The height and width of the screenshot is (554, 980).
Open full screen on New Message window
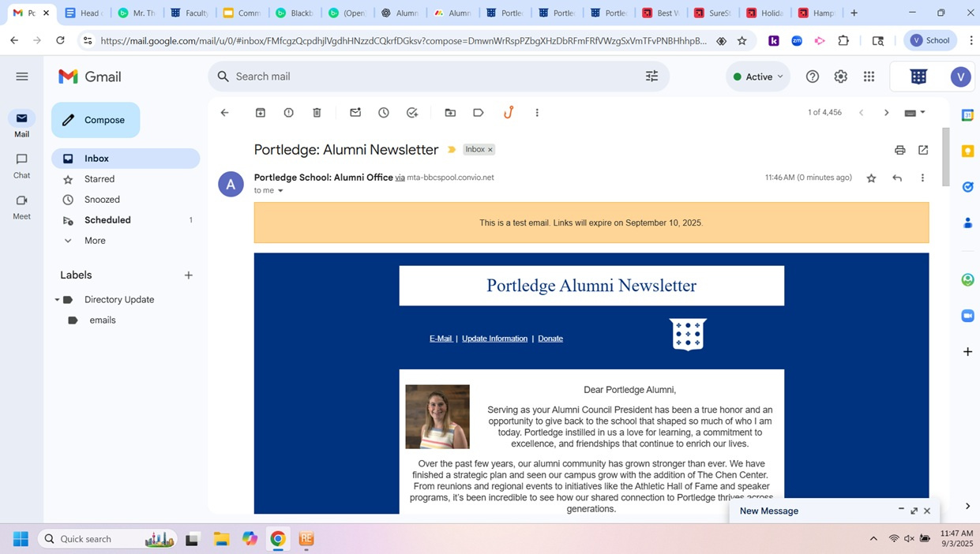pos(914,511)
